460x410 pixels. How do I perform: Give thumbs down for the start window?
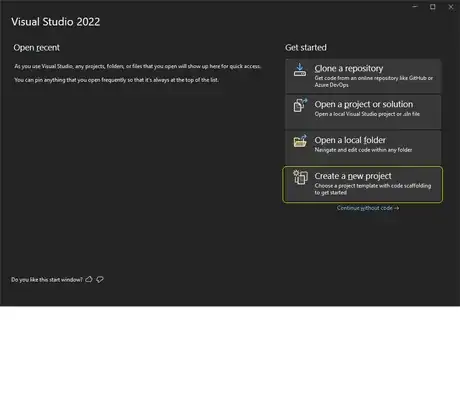pos(100,279)
